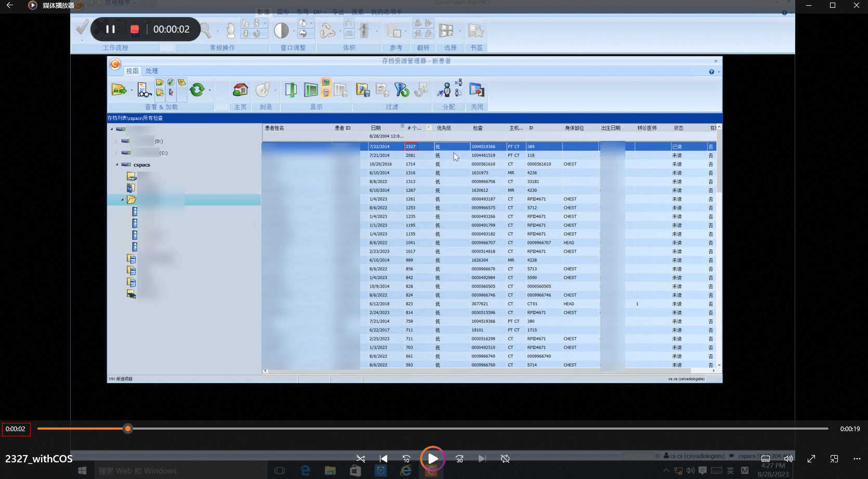Sort by the 优先级 column header

tap(444, 128)
